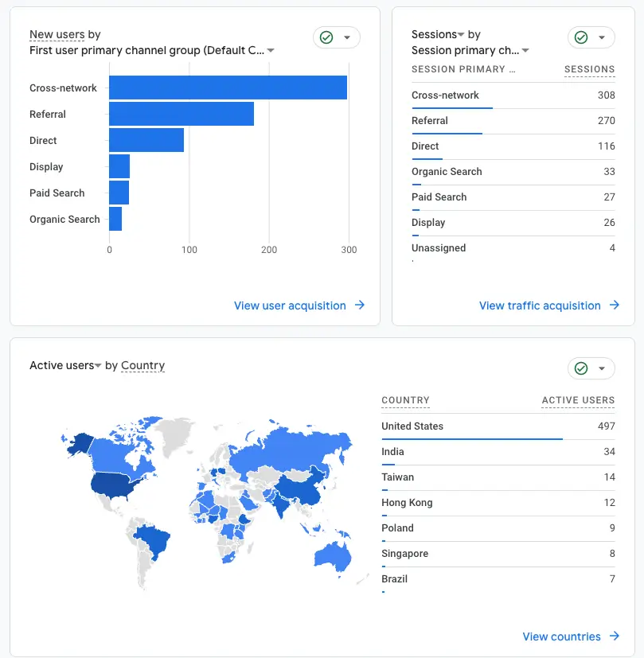Viewport: 644px width, 658px height.
Task: Click Unassigned row in sessions table
Action: (x=513, y=249)
